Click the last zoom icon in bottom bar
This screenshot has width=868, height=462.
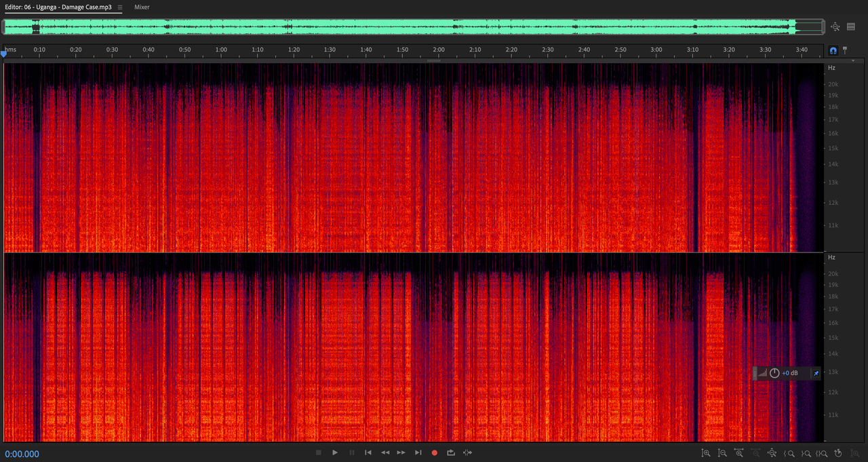(x=855, y=453)
